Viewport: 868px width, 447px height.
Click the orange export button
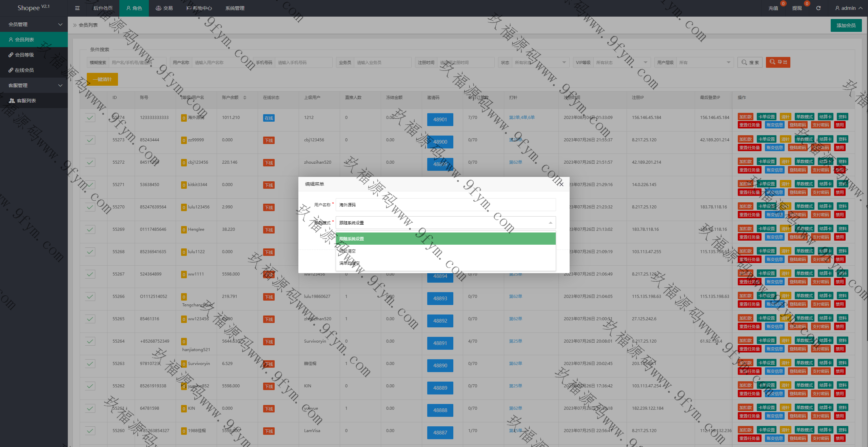pos(778,62)
